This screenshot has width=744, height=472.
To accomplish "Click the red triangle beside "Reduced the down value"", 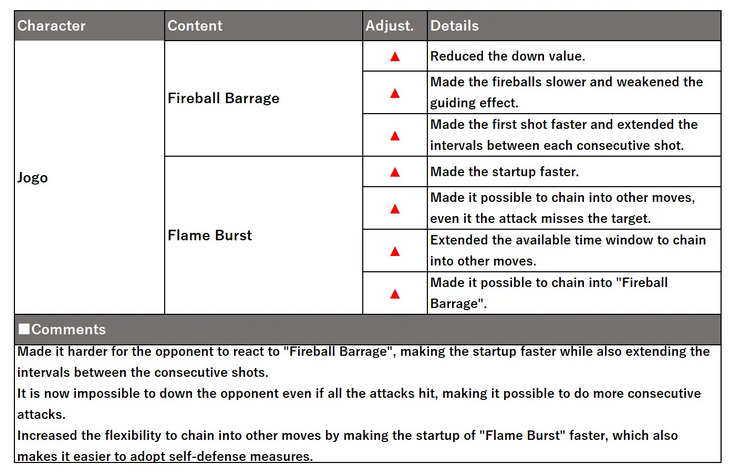I will point(395,56).
